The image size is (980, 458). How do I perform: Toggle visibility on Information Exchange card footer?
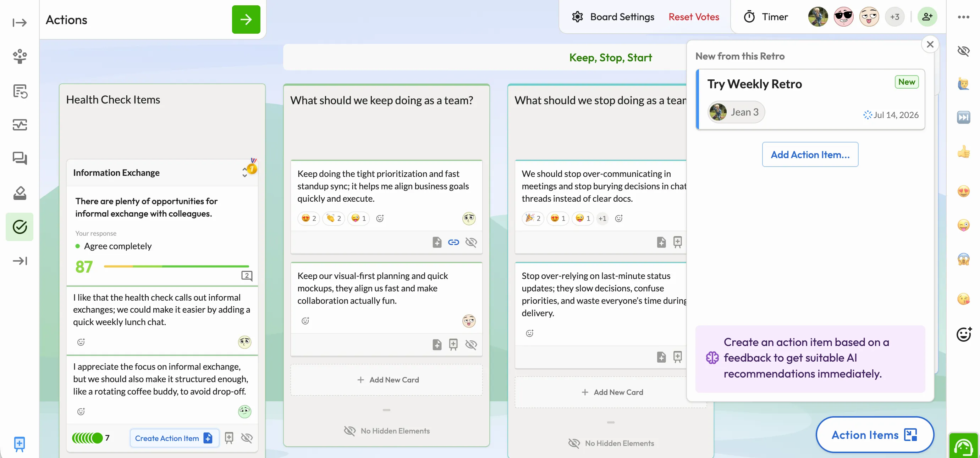[247, 438]
